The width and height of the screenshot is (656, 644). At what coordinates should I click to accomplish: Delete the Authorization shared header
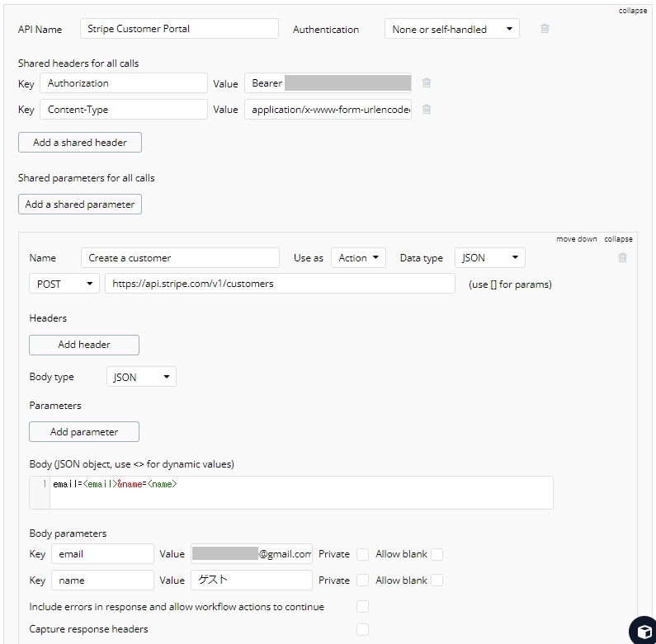tap(427, 82)
